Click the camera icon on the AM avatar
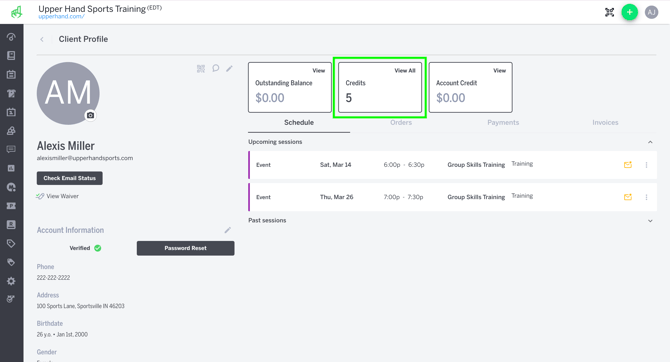This screenshot has width=670, height=362. click(x=90, y=115)
